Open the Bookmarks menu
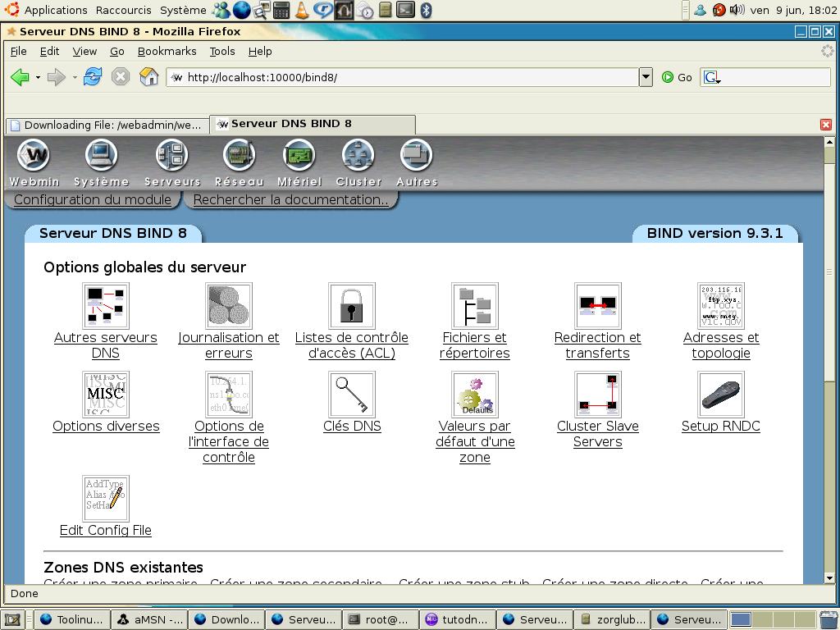This screenshot has height=630, width=840. [x=167, y=52]
